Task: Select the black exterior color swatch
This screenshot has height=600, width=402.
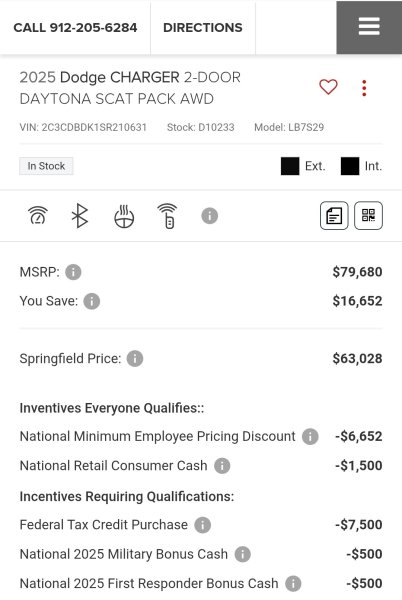Action: click(x=290, y=166)
